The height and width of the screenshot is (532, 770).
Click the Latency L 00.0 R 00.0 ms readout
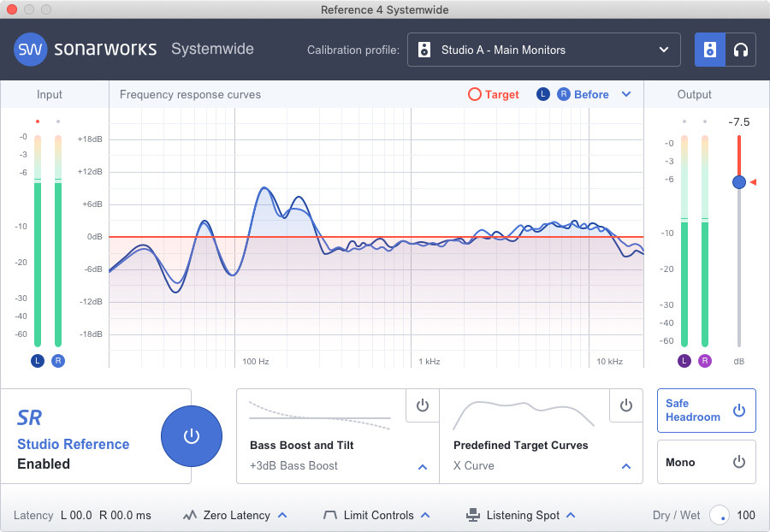[82, 515]
